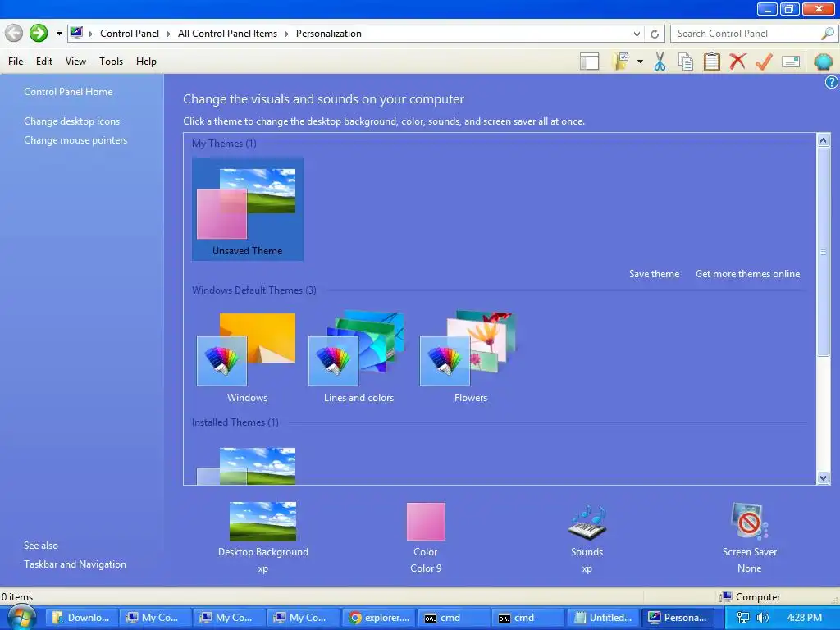Image resolution: width=840 pixels, height=630 pixels.
Task: Select the Flowers theme
Action: point(470,358)
